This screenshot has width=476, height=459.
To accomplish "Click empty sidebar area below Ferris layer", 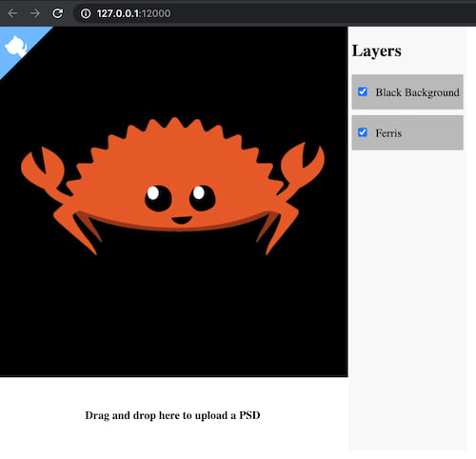I will [x=407, y=298].
